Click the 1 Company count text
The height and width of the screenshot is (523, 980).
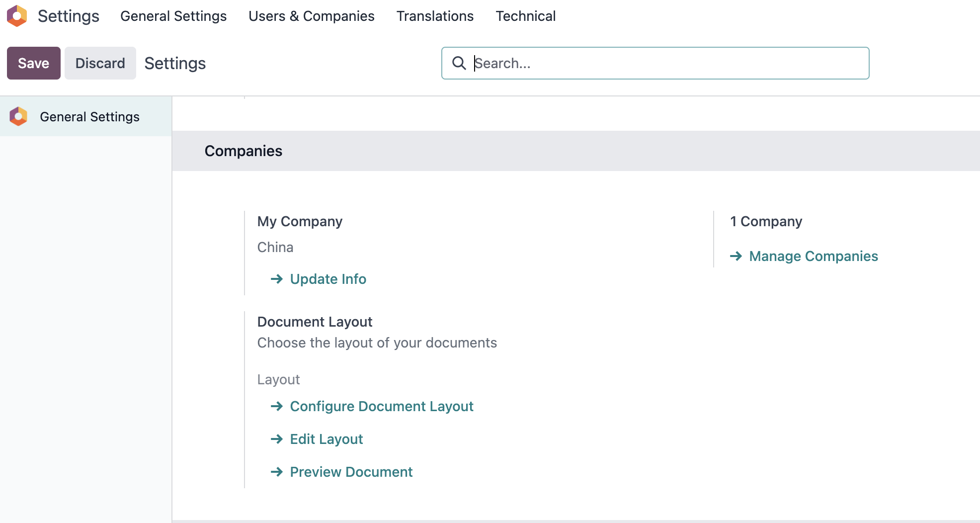point(766,221)
